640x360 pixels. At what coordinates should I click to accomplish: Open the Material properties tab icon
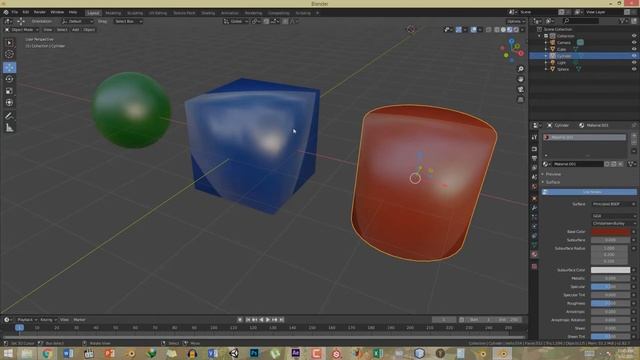534,254
